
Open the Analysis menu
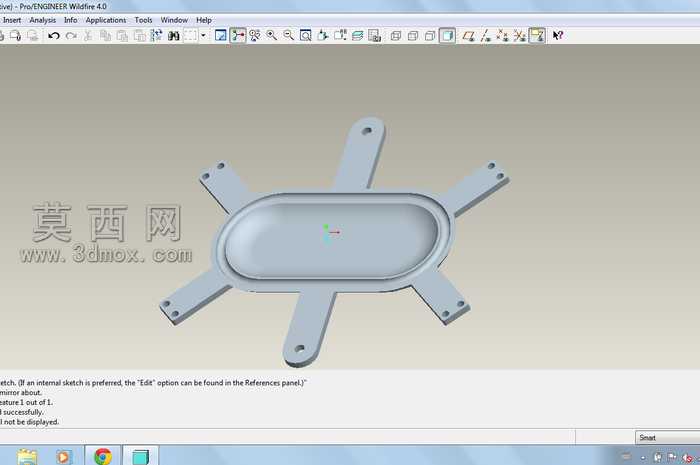[42, 20]
